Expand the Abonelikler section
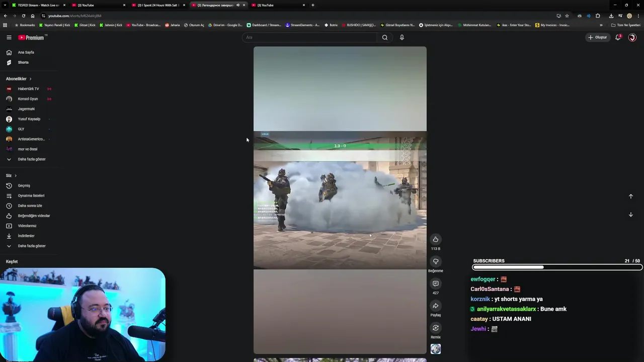Image resolution: width=644 pixels, height=362 pixels. tap(19, 79)
